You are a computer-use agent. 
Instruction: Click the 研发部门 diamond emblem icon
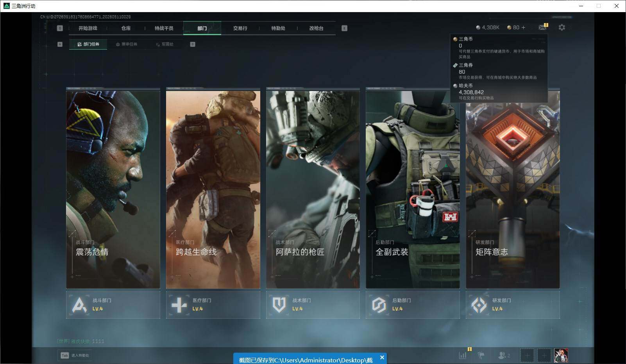[479, 305]
